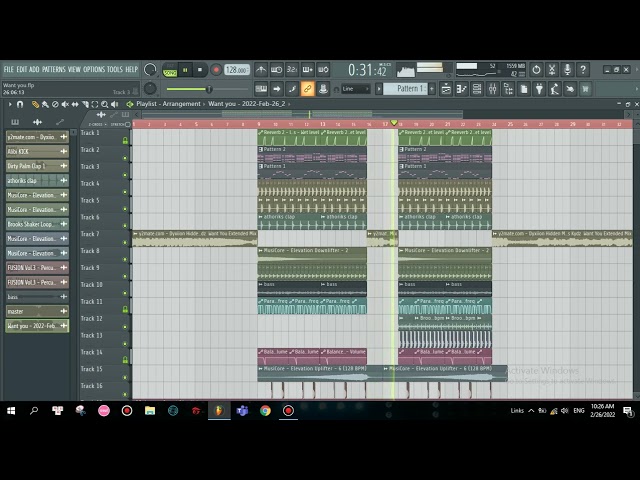Open the Playlist view icon
This screenshot has width=640, height=480.
coord(446,89)
